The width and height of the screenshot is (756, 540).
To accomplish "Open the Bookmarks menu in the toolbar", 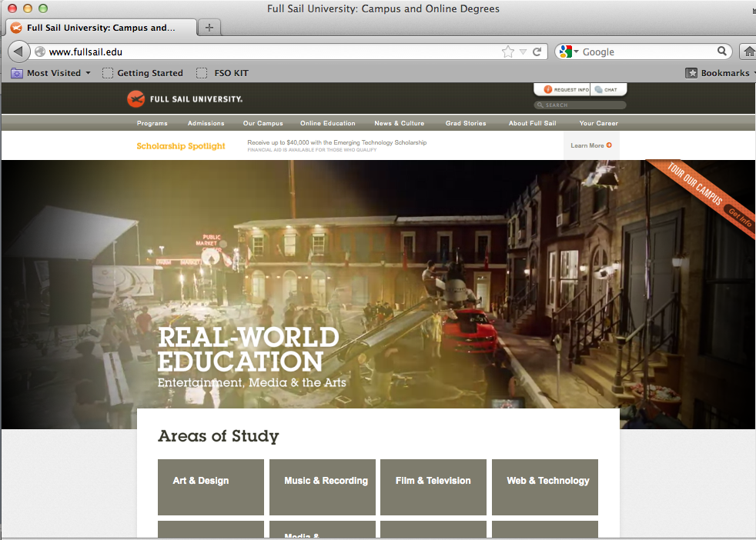I will tap(720, 73).
